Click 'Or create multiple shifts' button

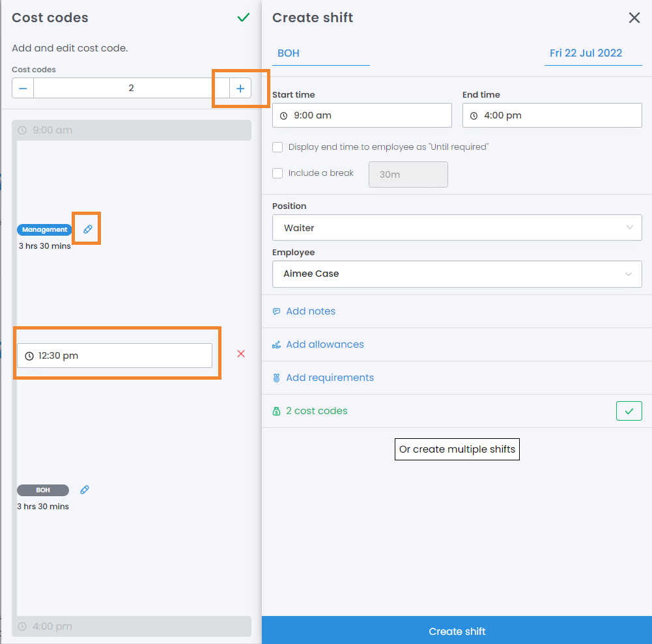click(457, 449)
